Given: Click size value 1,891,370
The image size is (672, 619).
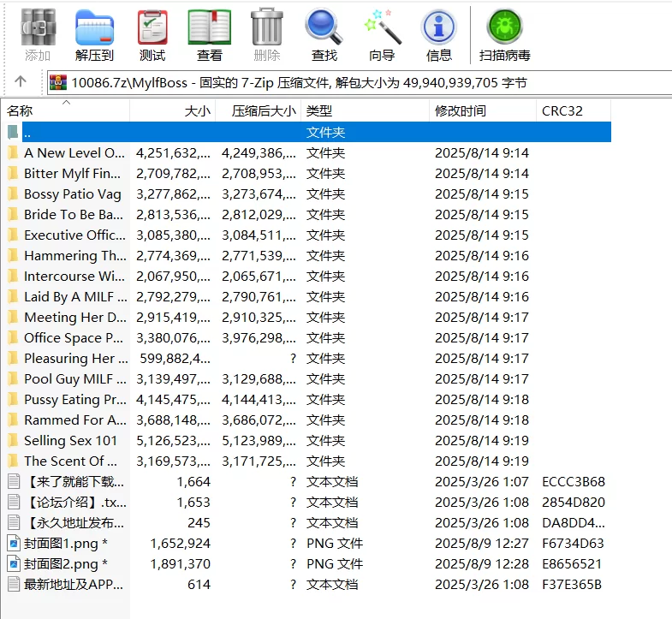Looking at the screenshot, I should point(181,564).
